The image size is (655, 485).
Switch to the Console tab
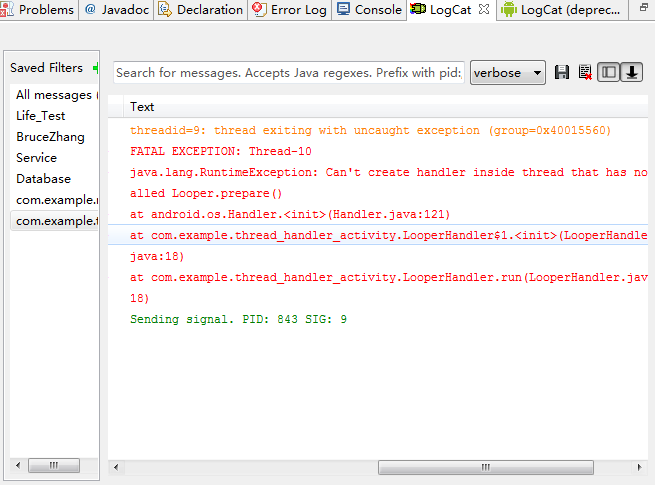tap(369, 9)
